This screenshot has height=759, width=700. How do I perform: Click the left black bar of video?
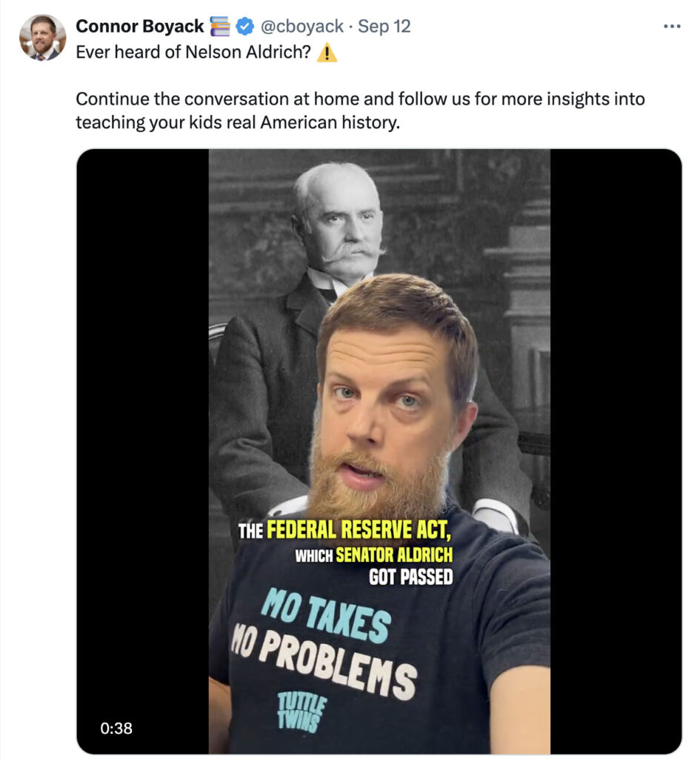coord(142,445)
